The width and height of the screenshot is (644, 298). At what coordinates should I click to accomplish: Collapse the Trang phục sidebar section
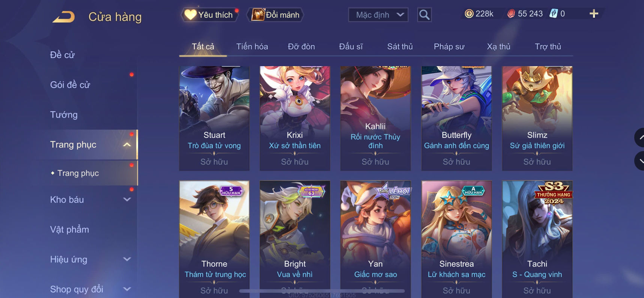[127, 145]
